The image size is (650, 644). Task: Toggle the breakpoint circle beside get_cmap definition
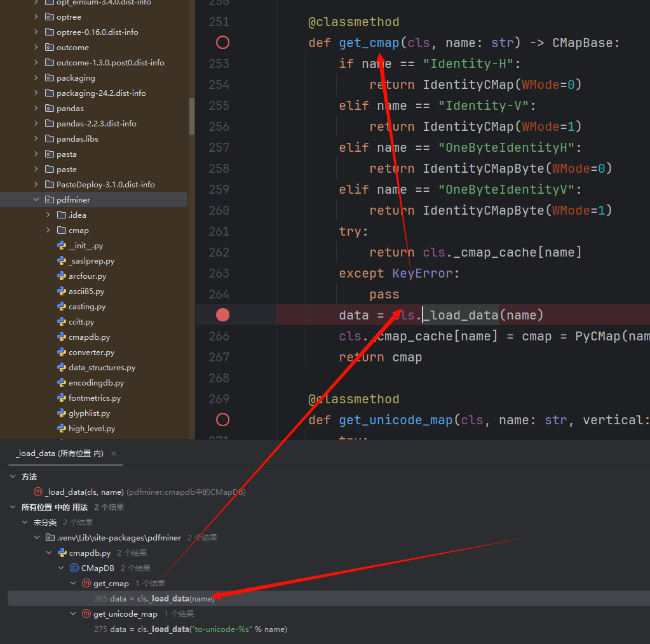coord(222,43)
